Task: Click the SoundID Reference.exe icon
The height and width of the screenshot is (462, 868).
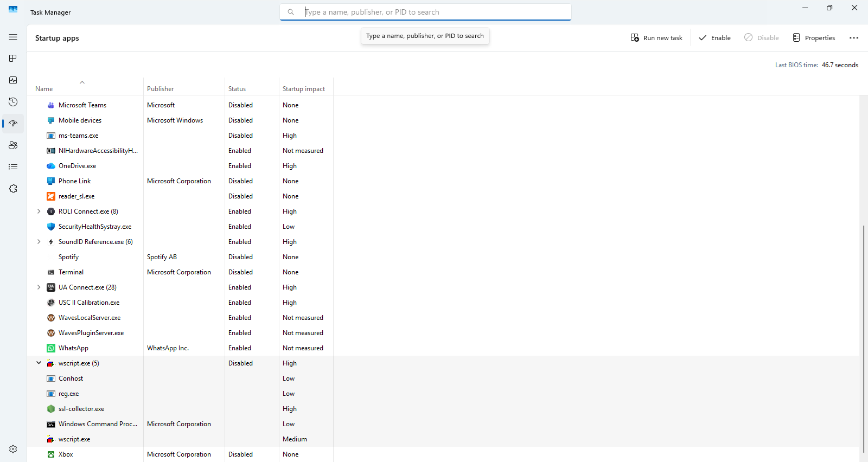Action: (x=51, y=242)
